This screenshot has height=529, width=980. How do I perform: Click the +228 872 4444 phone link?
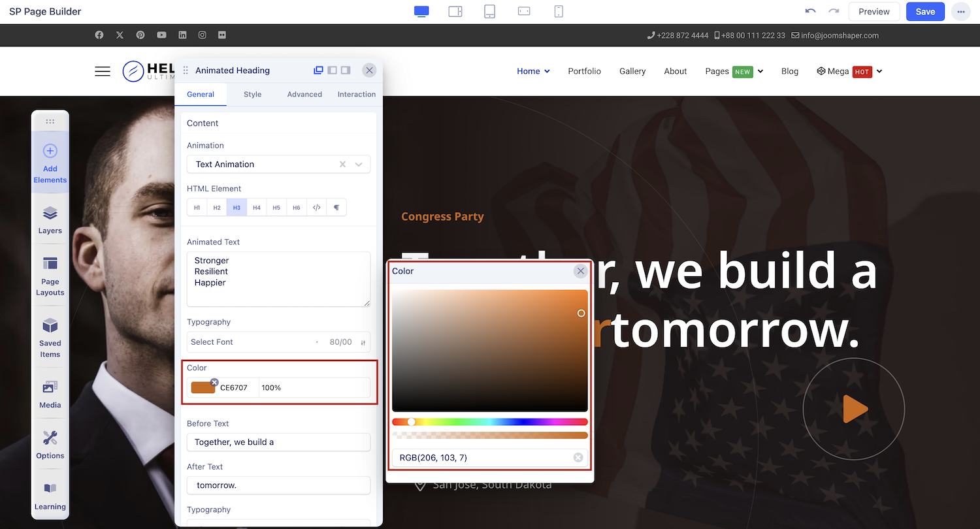click(x=678, y=35)
